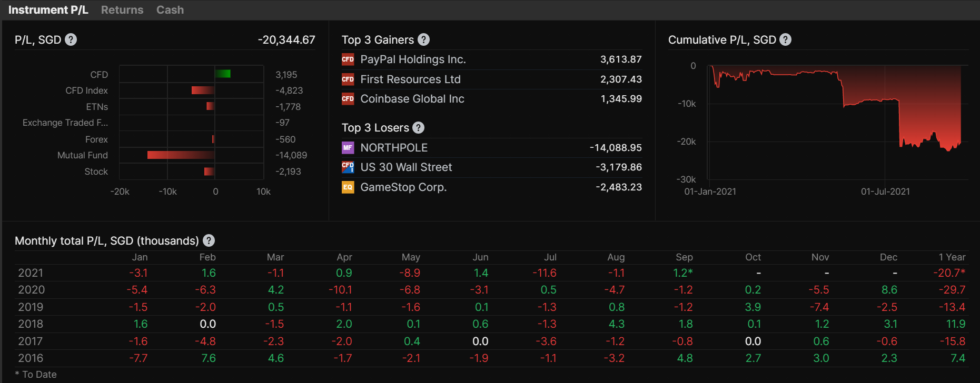Click PayPal gain value 3,613.87
The image size is (980, 383).
coord(621,59)
